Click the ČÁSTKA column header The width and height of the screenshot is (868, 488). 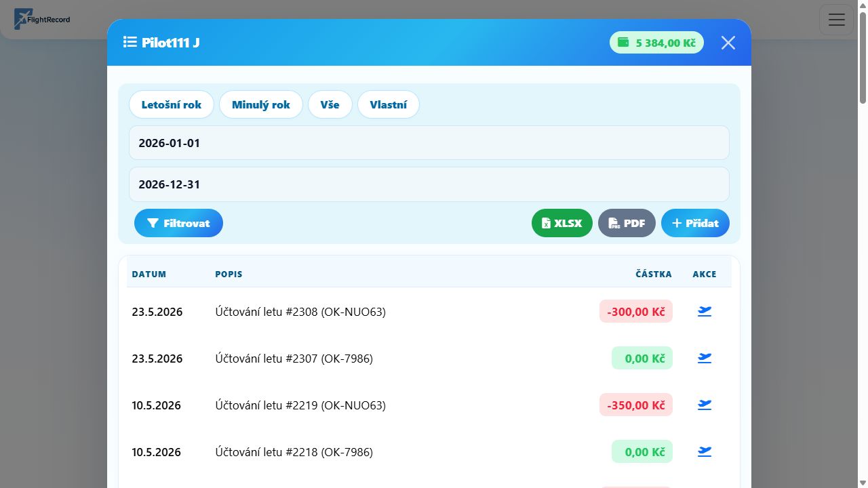(654, 274)
